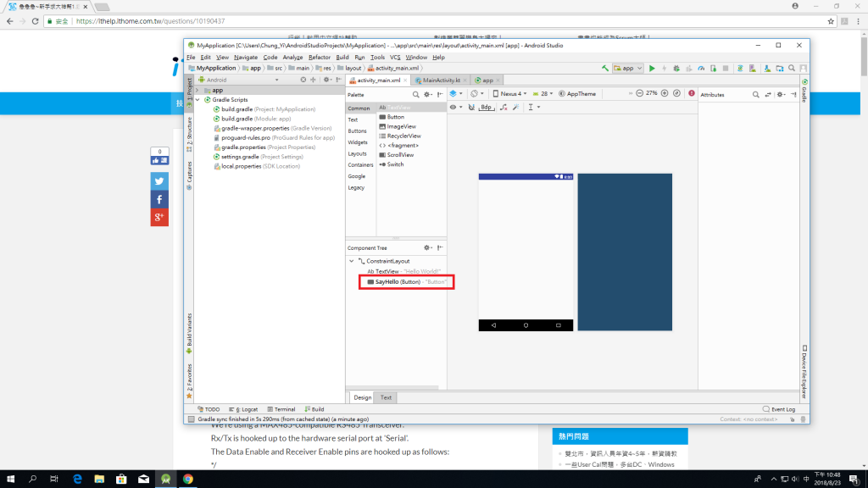Open the app run configuration dropdown

(x=628, y=69)
